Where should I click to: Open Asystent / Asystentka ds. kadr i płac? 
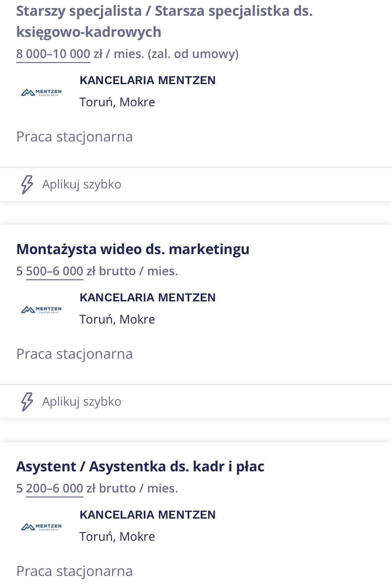point(140,466)
